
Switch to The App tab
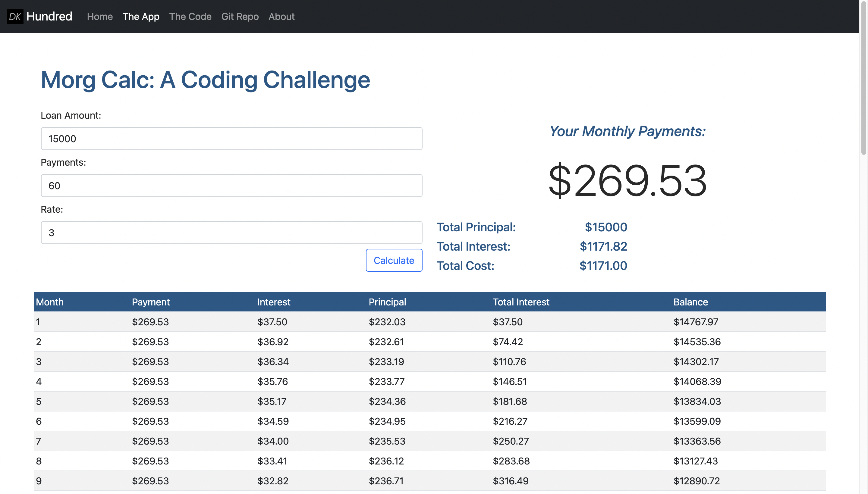coord(141,16)
